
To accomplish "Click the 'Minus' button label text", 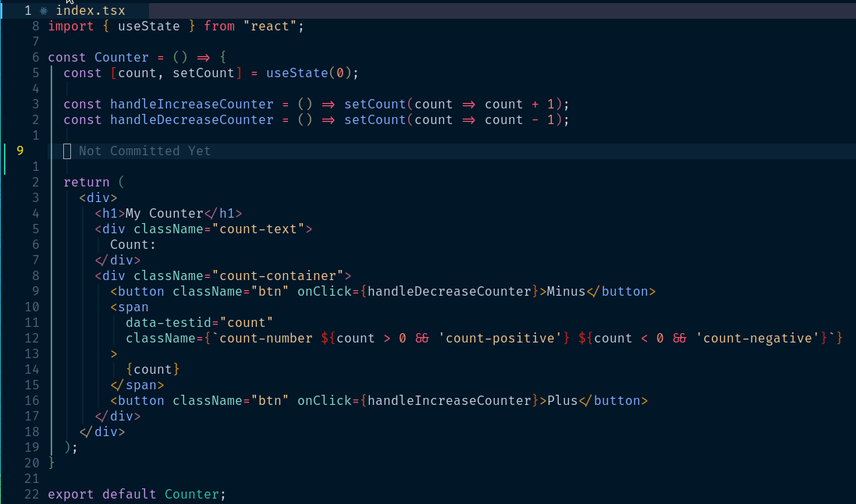I will [x=567, y=292].
